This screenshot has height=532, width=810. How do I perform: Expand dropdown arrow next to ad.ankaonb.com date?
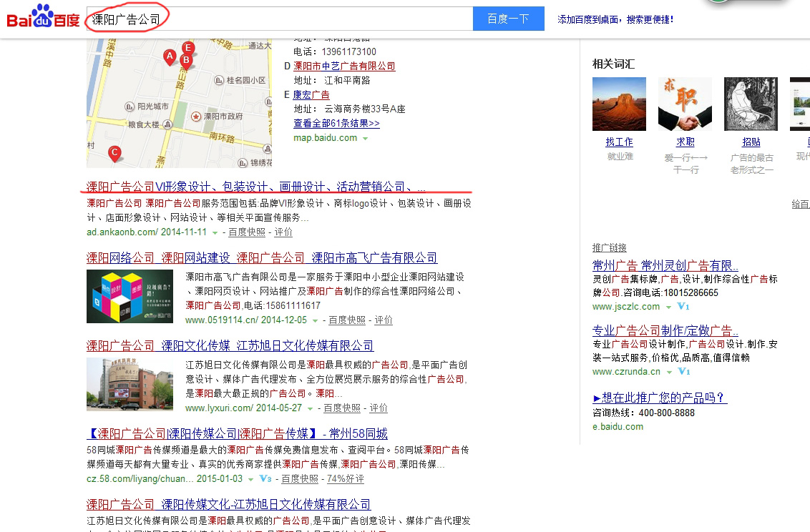pos(215,232)
